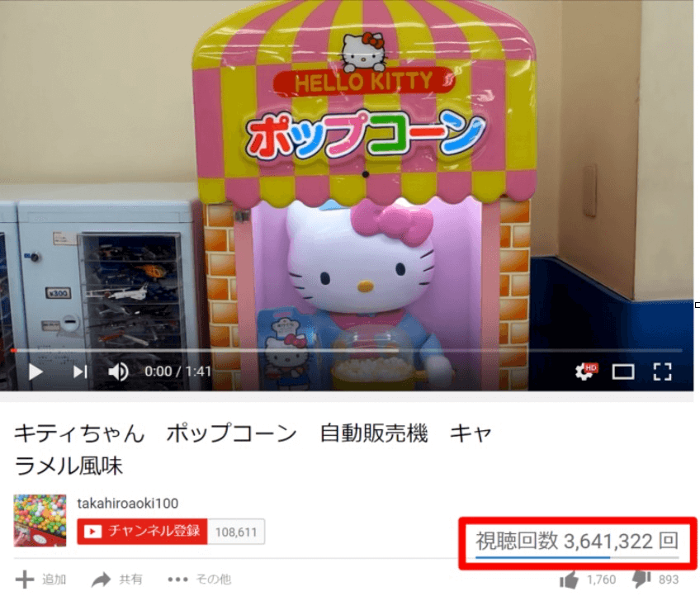Mute the video volume speaker icon

[118, 371]
